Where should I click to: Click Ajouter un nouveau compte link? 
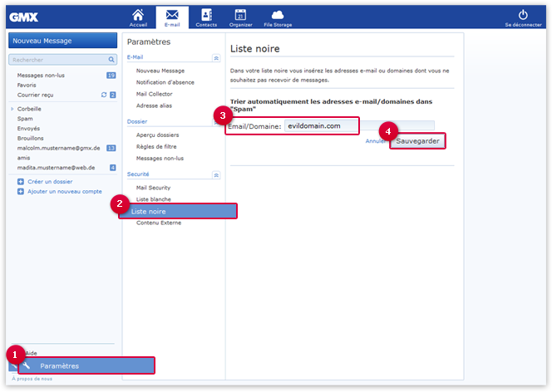click(x=65, y=192)
